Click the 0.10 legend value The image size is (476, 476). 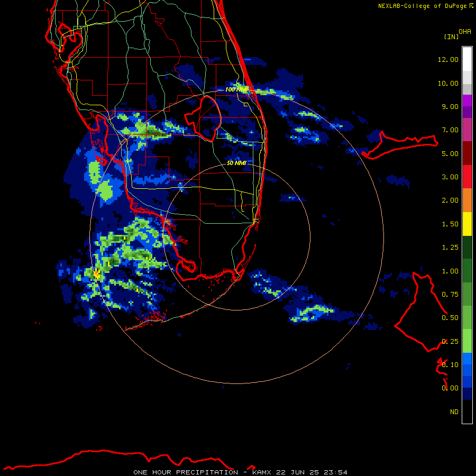pyautogui.click(x=450, y=365)
